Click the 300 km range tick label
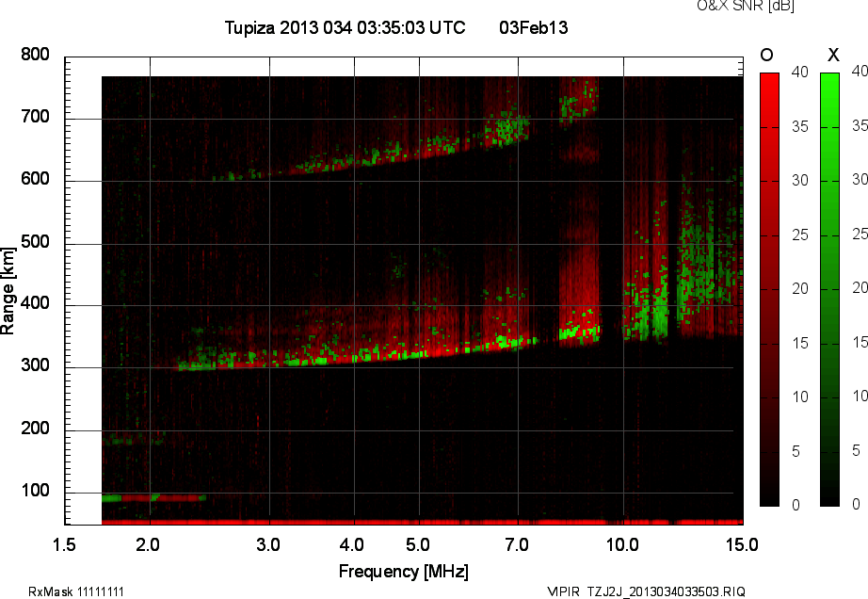This screenshot has width=868, height=599. (x=35, y=367)
